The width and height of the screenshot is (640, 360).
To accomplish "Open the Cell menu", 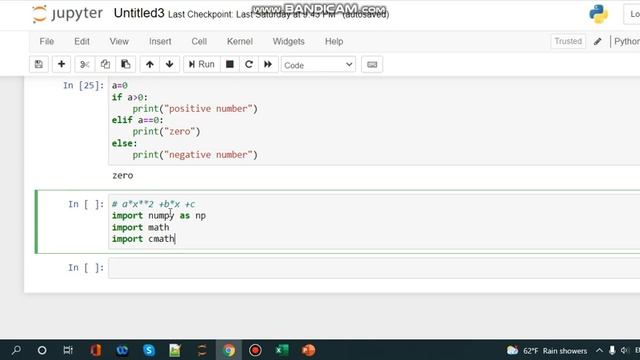I will [x=199, y=42].
